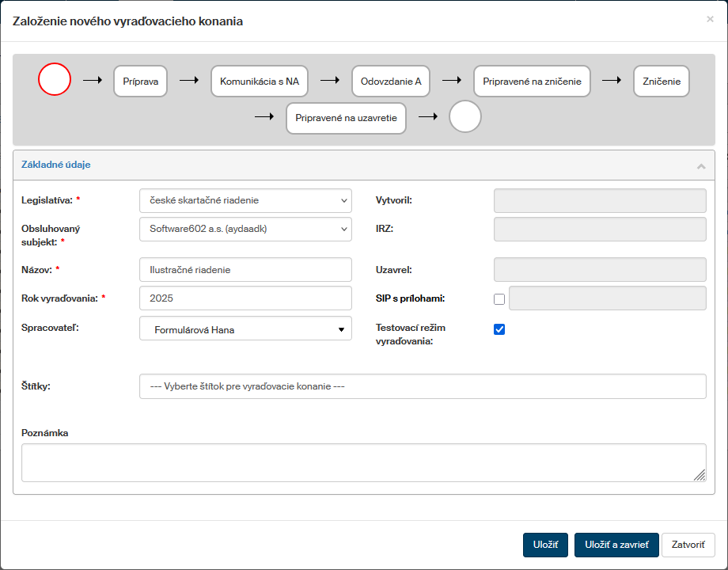
Task: Enable the SIP s prílohami checkbox
Action: [x=499, y=299]
